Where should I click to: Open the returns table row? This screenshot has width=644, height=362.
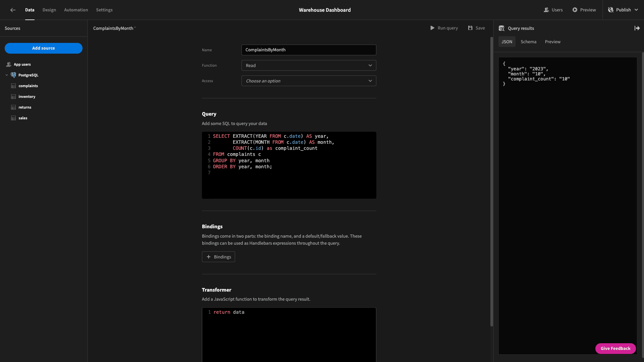tap(44, 108)
